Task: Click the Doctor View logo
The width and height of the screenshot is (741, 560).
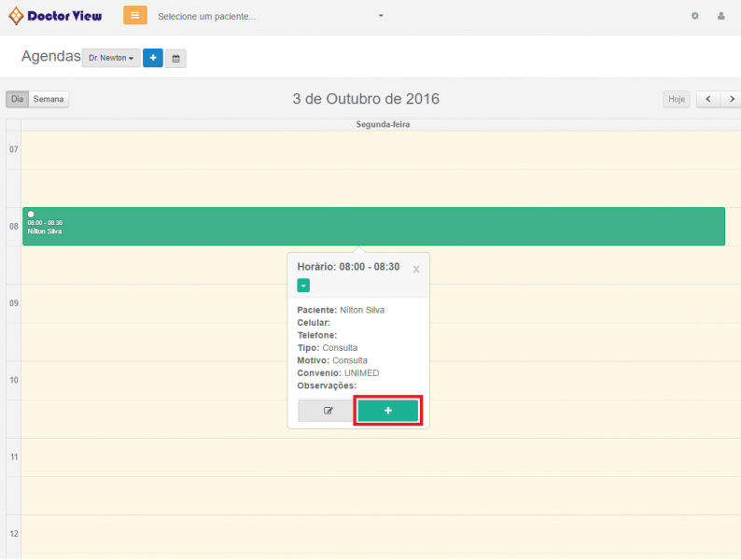Action: pos(56,16)
